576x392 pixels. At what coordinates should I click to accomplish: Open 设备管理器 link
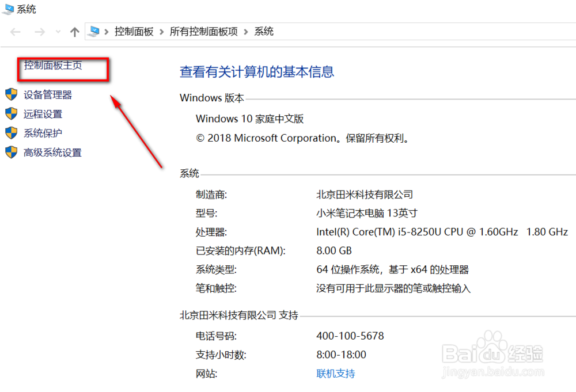[x=48, y=95]
